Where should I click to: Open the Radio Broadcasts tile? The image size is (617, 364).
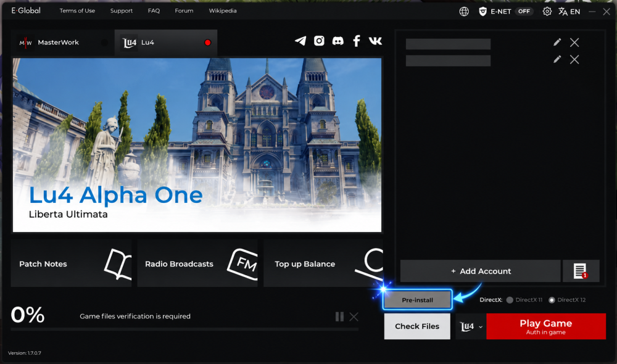[x=197, y=263]
